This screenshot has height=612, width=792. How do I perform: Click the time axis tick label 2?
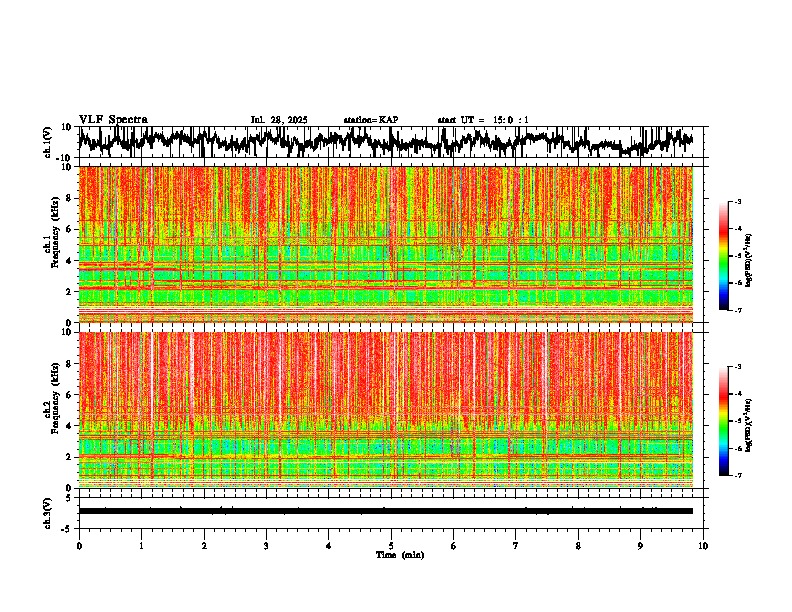204,546
